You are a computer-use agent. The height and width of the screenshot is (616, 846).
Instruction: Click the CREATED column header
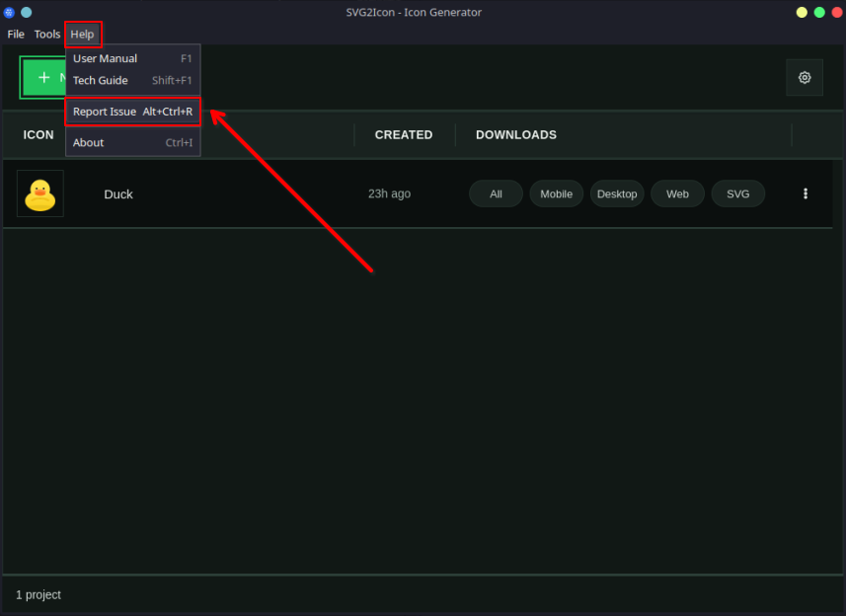(404, 134)
